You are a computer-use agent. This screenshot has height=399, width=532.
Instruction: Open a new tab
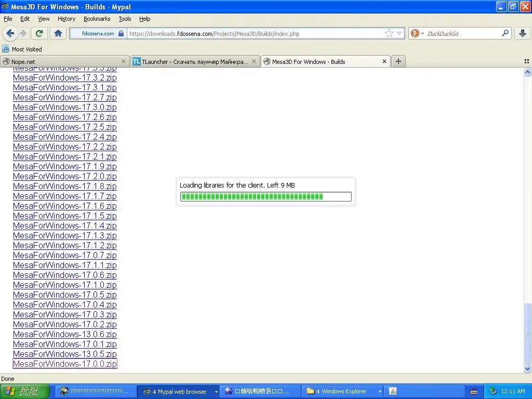pyautogui.click(x=398, y=61)
